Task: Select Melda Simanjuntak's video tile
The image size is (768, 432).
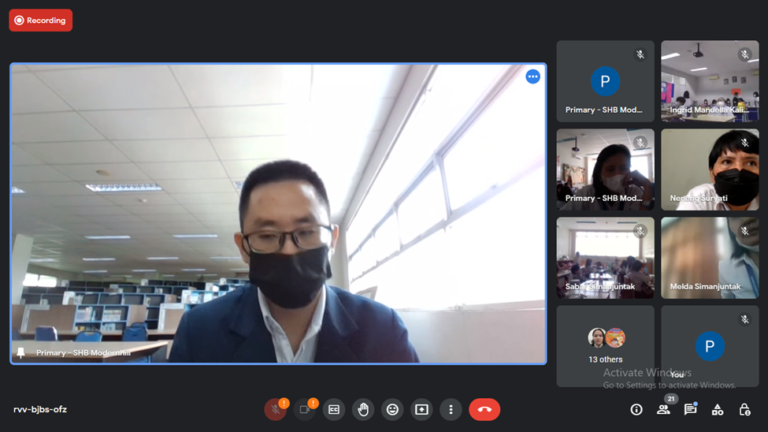Action: pyautogui.click(x=709, y=257)
